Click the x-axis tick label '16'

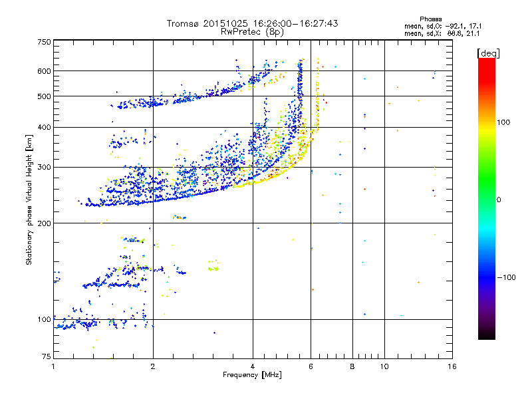coord(452,366)
